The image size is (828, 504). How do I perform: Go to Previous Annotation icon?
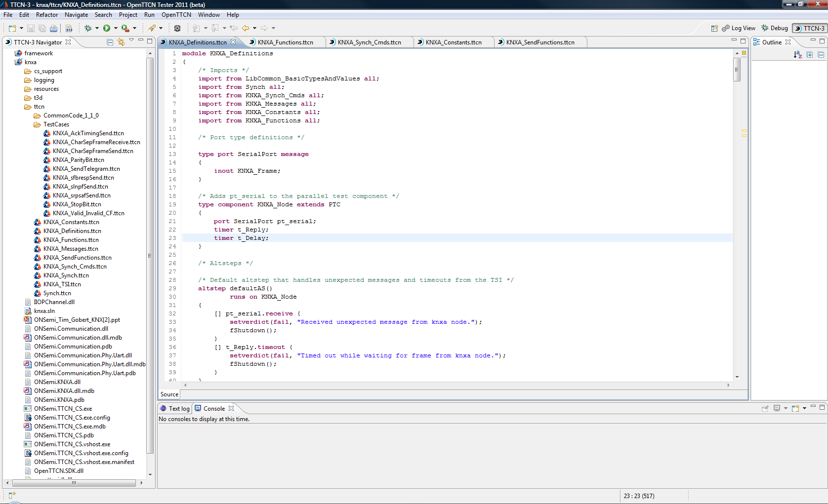click(215, 28)
